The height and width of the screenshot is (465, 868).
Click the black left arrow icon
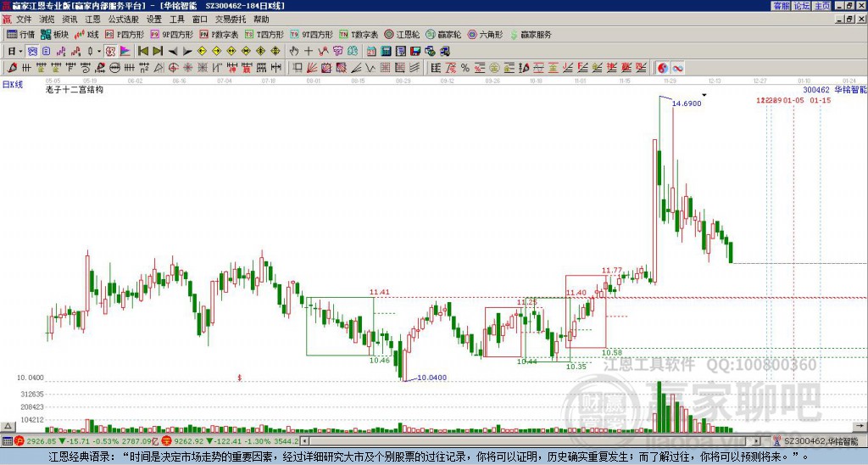point(173,52)
